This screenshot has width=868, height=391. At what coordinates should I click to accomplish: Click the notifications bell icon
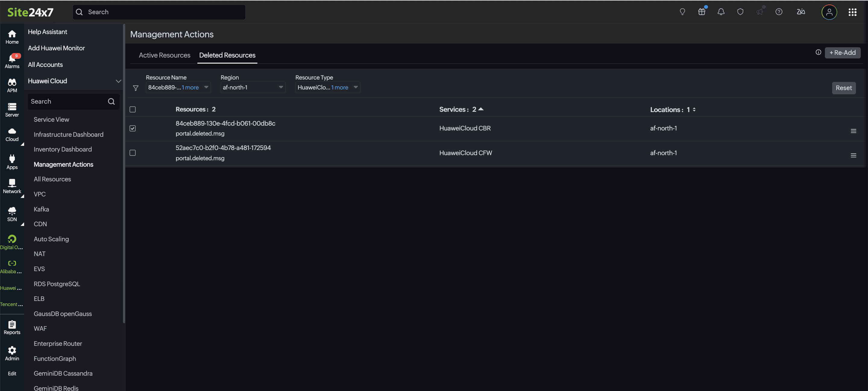pyautogui.click(x=721, y=12)
